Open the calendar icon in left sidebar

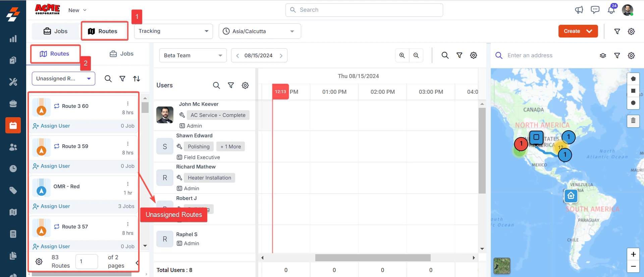13,125
